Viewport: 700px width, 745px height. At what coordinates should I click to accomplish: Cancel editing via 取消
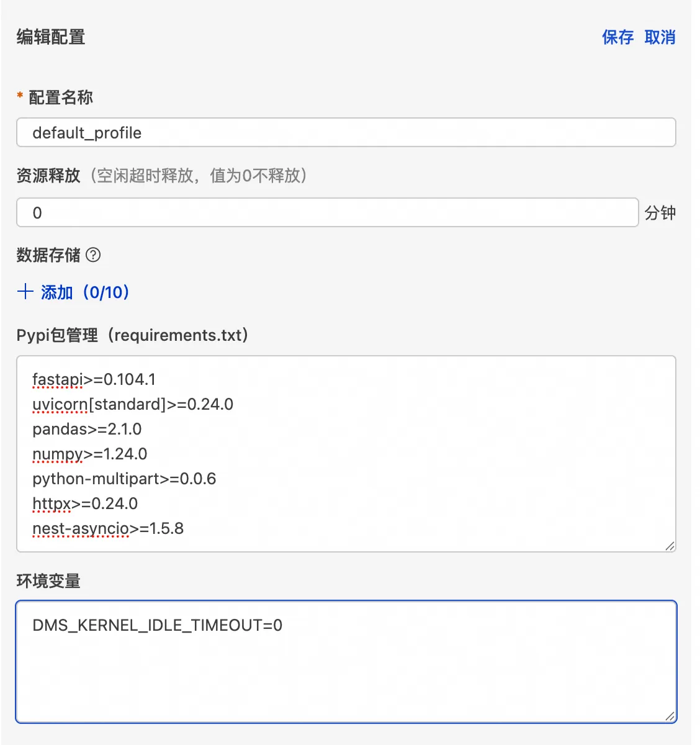[660, 37]
